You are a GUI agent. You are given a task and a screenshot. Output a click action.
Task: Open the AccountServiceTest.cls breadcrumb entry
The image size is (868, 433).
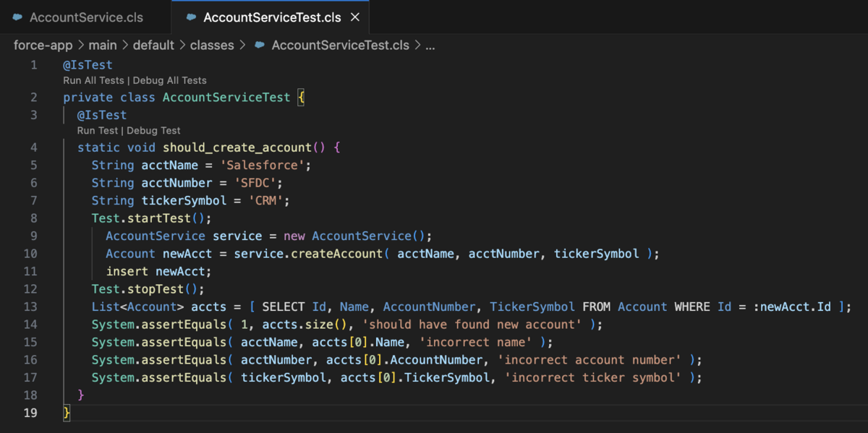coord(340,45)
